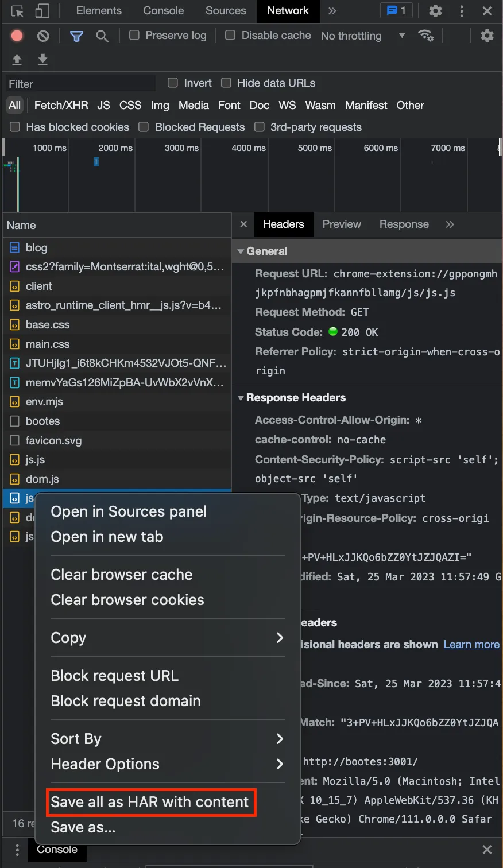503x868 pixels.
Task: Select the css2?family=Montserrat stylesheet request
Action: tap(116, 267)
